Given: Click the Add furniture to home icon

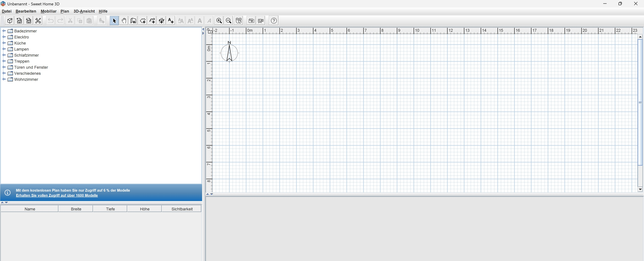Looking at the screenshot, I should coord(101,20).
